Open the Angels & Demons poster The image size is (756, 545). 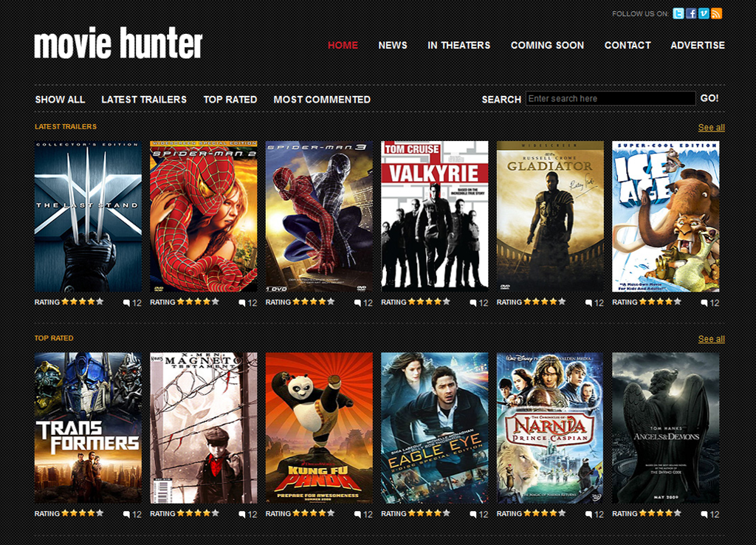[666, 428]
